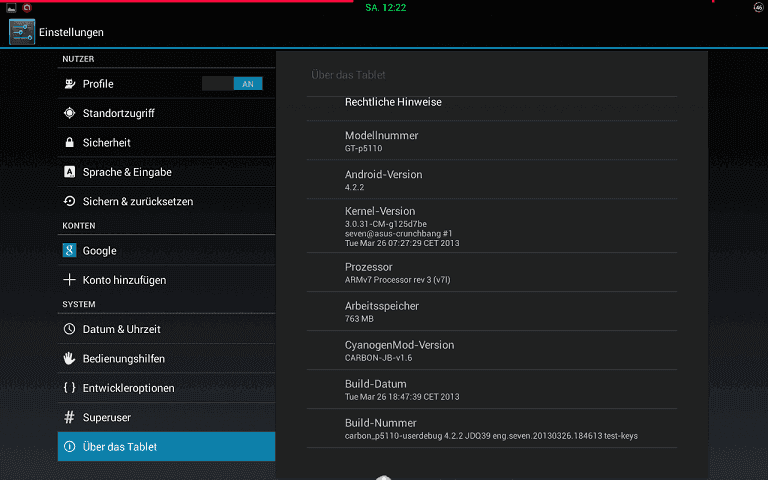The height and width of the screenshot is (480, 768).
Task: Click the red notification icon in status bar
Action: [27, 8]
